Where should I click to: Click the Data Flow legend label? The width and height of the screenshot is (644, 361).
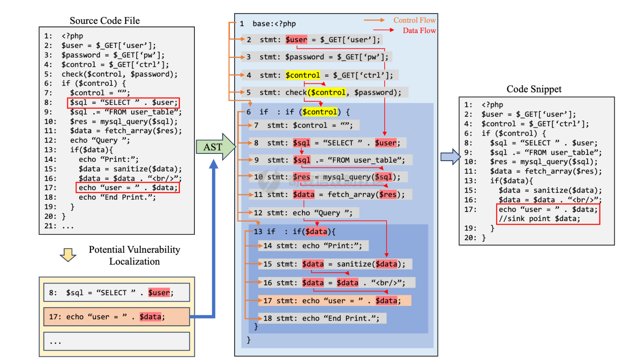(x=419, y=30)
